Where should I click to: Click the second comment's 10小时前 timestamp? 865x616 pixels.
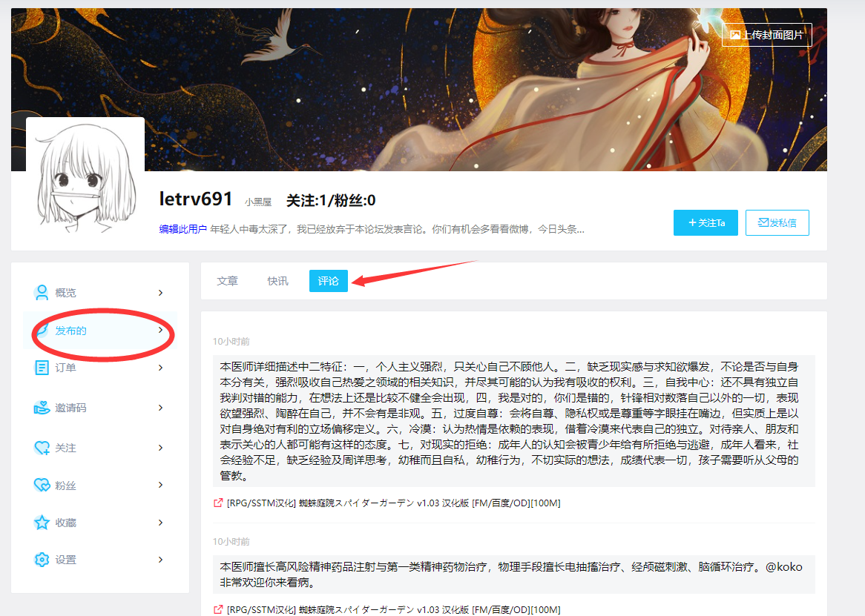click(231, 542)
